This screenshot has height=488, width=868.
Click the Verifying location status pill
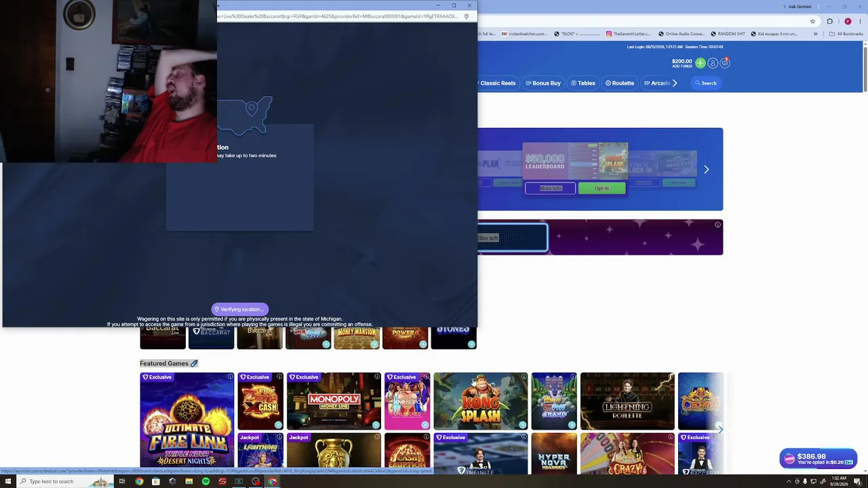pos(240,309)
